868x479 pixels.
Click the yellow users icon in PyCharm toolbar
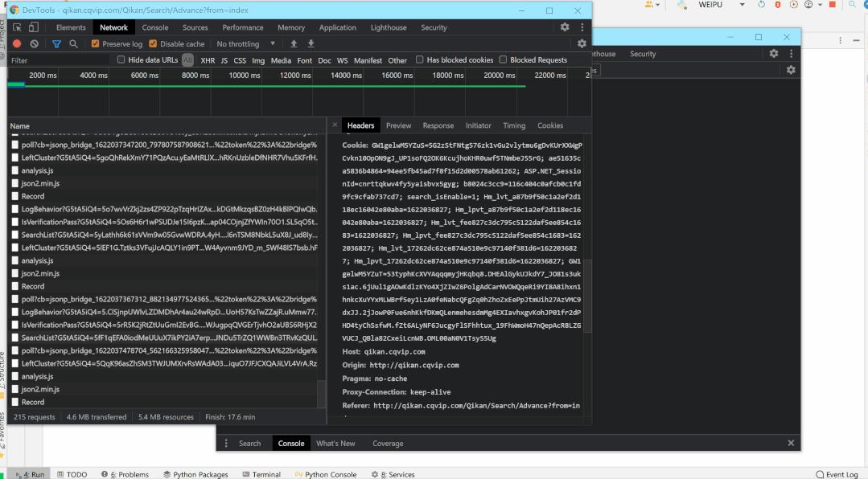648,5
